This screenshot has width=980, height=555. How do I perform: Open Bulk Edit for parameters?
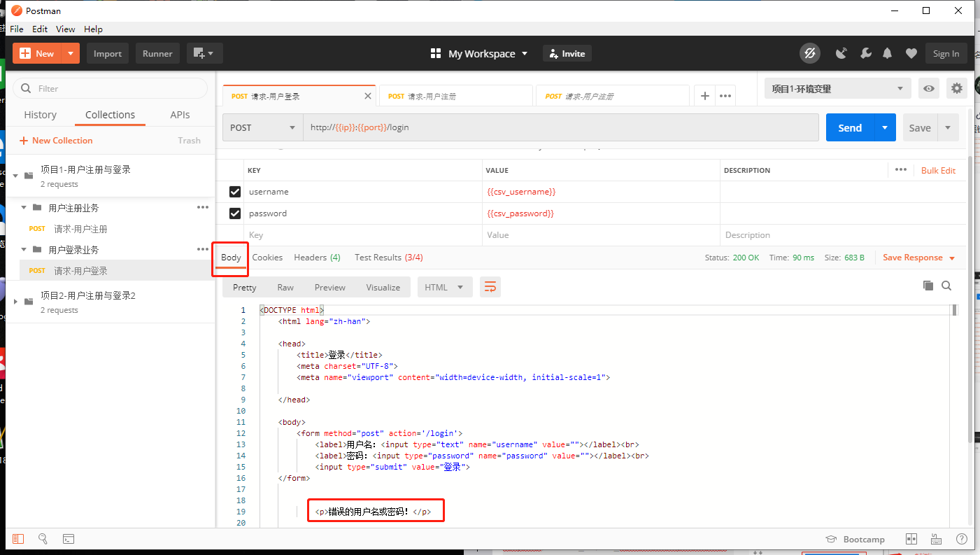coord(938,170)
